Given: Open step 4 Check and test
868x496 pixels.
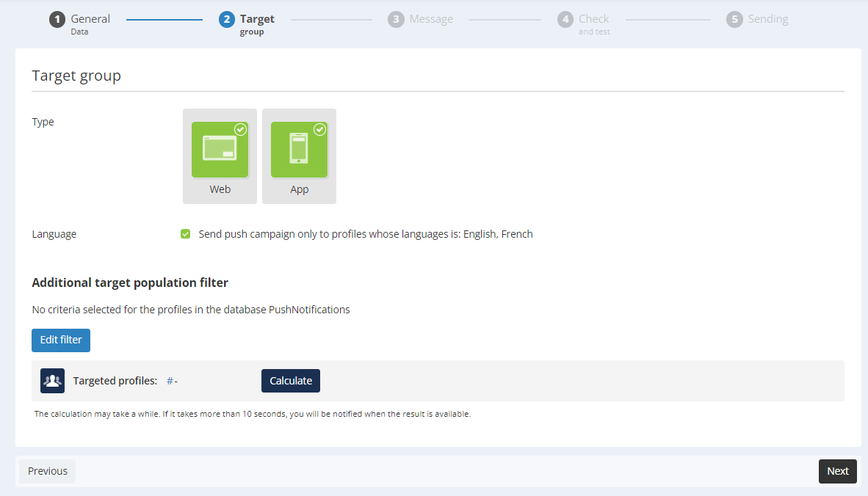Looking at the screenshot, I should click(x=584, y=23).
